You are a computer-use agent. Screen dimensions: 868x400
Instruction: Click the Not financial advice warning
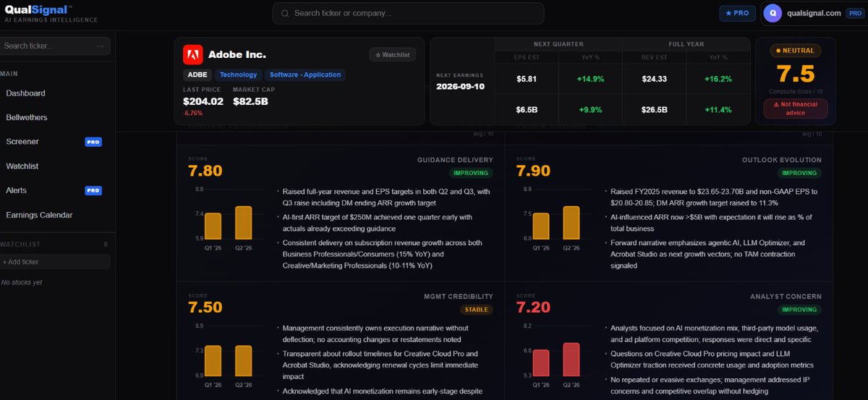coord(796,108)
